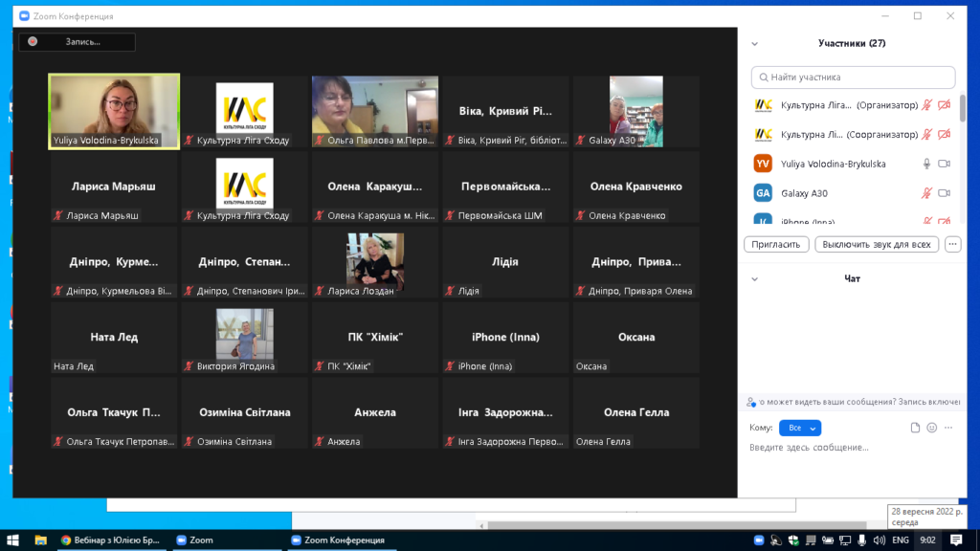This screenshot has width=980, height=551.
Task: Click the GA avatar in participants list
Action: (763, 193)
